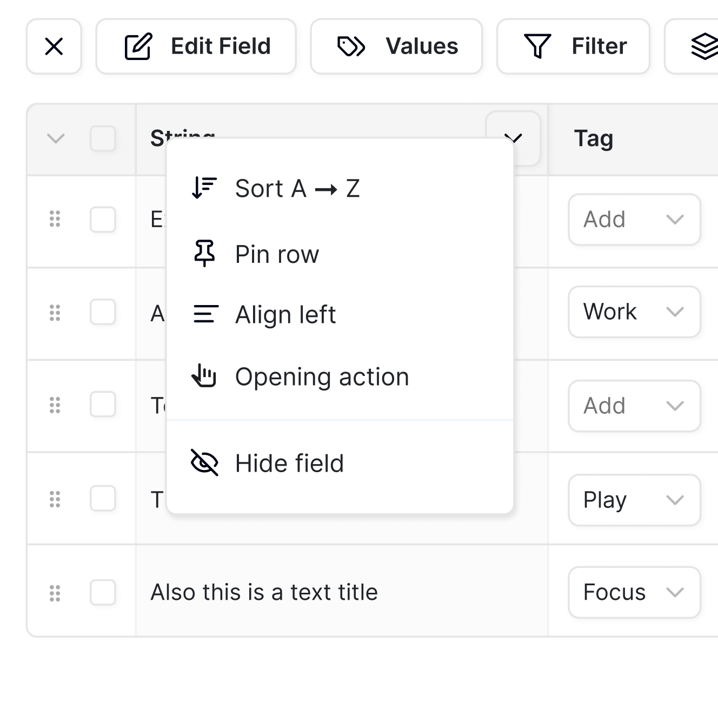This screenshot has width=718, height=728.
Task: Click the drag handle of the Work row
Action: pyautogui.click(x=55, y=313)
